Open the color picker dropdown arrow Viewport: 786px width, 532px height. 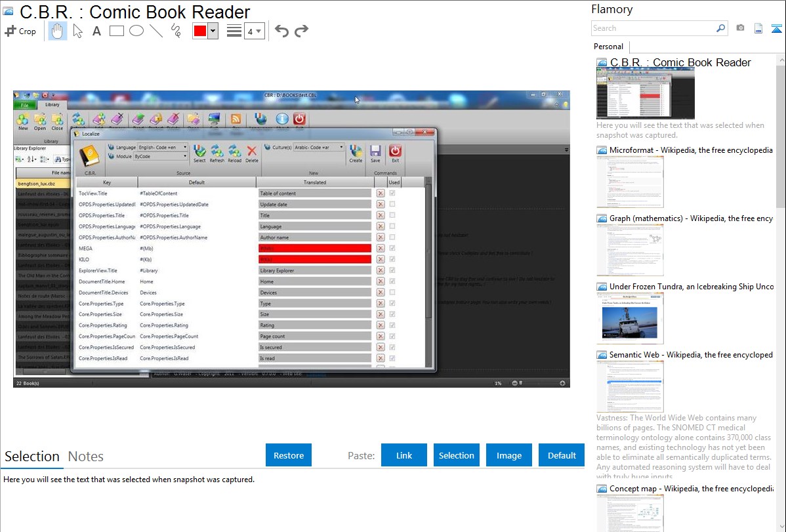click(x=213, y=31)
